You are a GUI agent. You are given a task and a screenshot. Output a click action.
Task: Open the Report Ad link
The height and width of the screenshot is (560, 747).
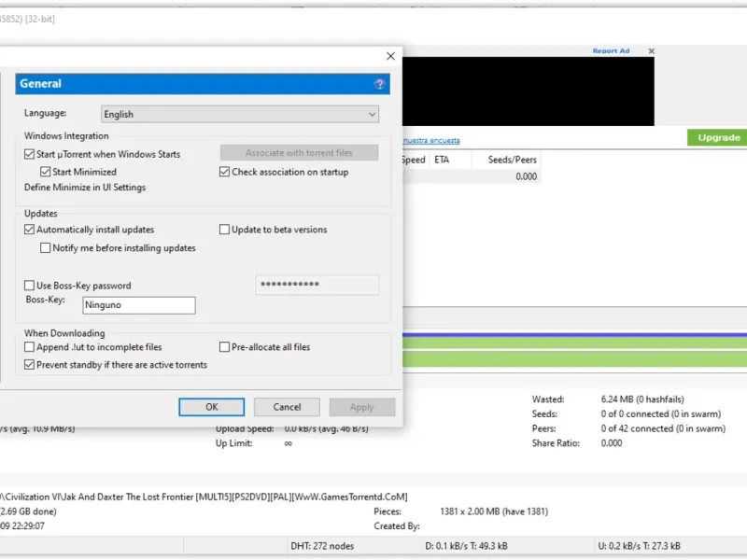pyautogui.click(x=611, y=51)
